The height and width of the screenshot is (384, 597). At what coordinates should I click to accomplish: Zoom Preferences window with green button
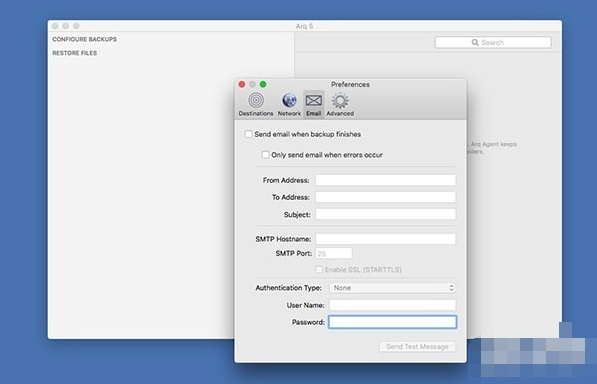(x=263, y=84)
